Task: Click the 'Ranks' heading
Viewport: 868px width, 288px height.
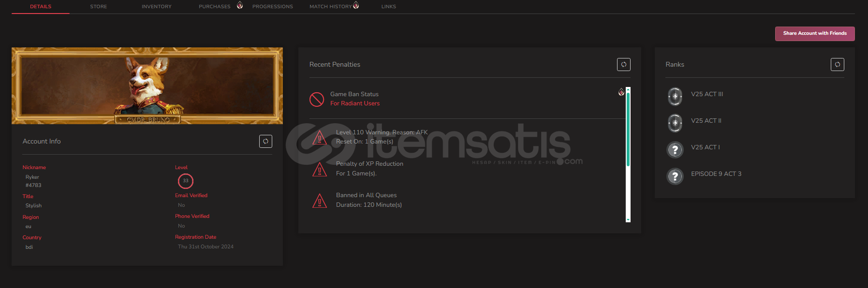Action: point(675,65)
